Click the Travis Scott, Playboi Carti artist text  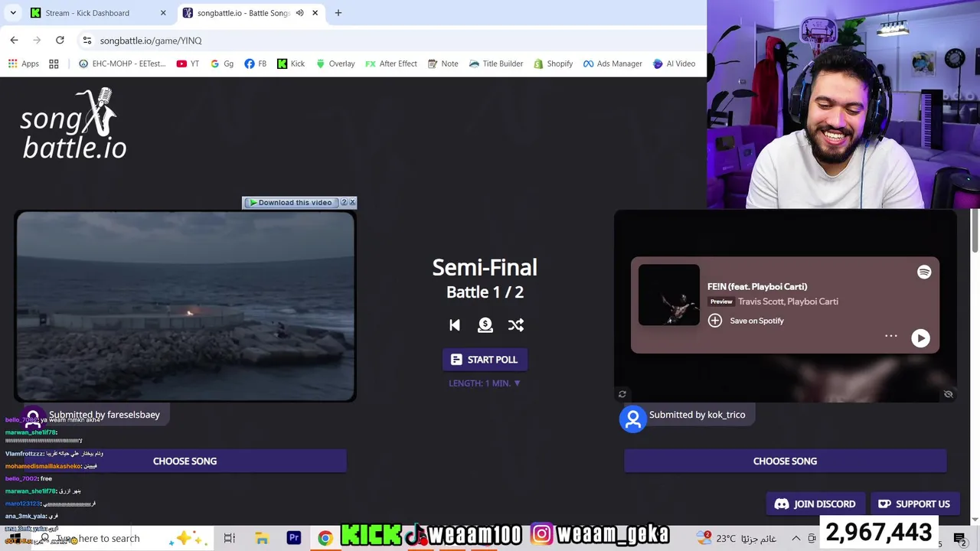click(x=788, y=302)
